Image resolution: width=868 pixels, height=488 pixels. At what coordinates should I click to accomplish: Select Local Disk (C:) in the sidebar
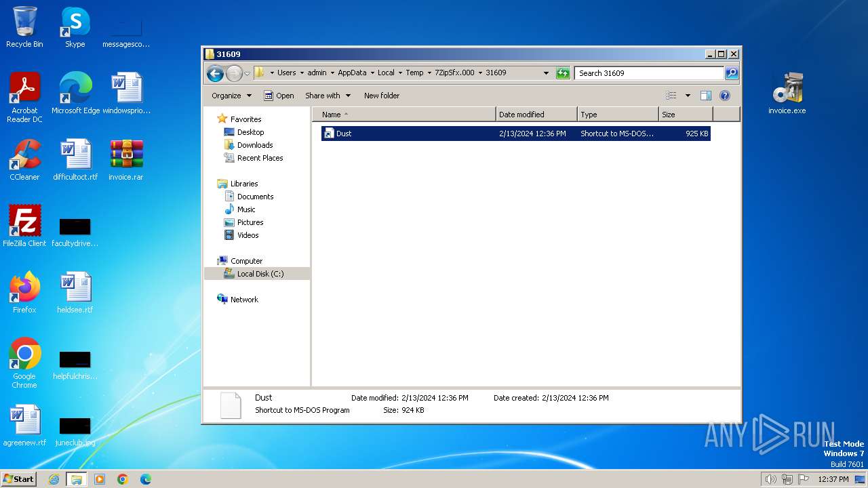tap(260, 274)
